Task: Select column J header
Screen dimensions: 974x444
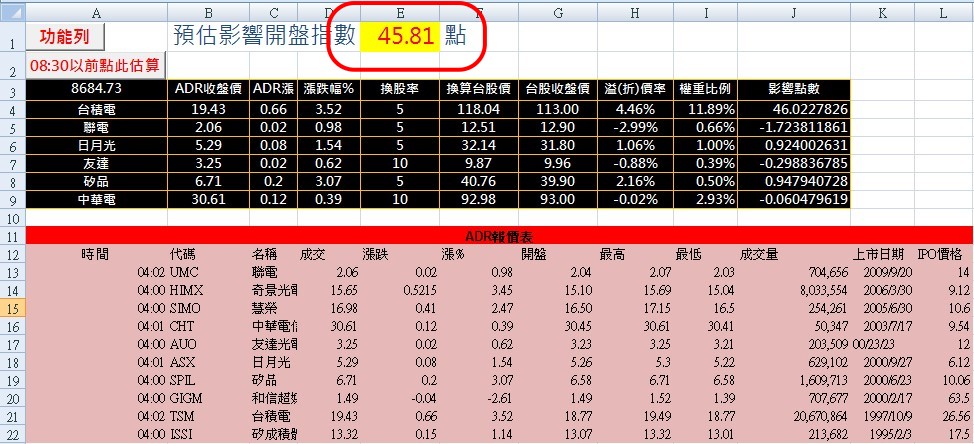Action: (793, 12)
